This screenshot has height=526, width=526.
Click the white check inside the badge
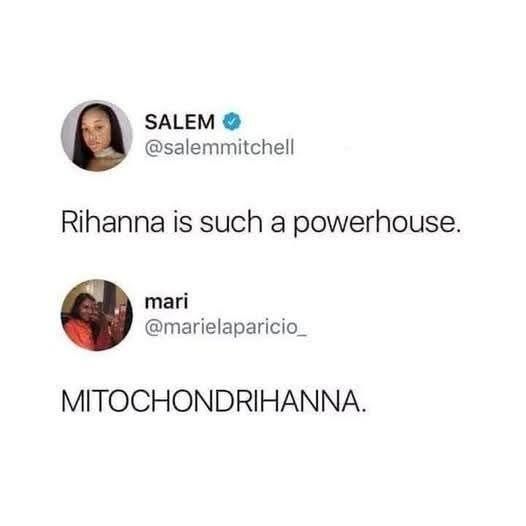coord(232,121)
